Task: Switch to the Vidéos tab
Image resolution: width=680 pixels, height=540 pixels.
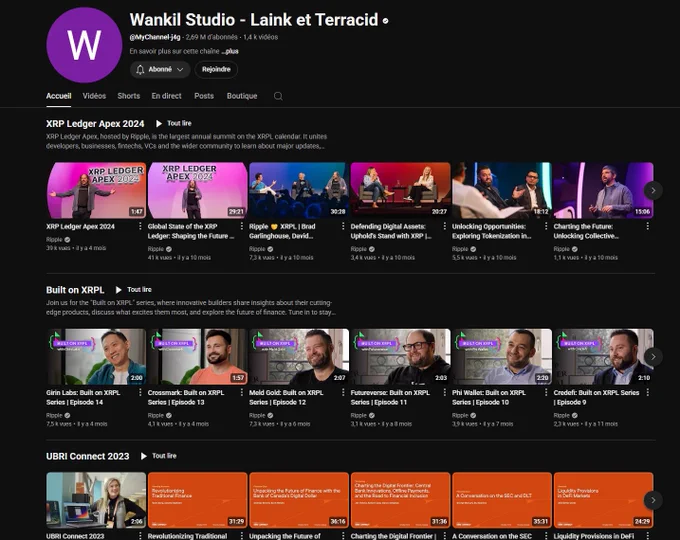Action: (94, 96)
